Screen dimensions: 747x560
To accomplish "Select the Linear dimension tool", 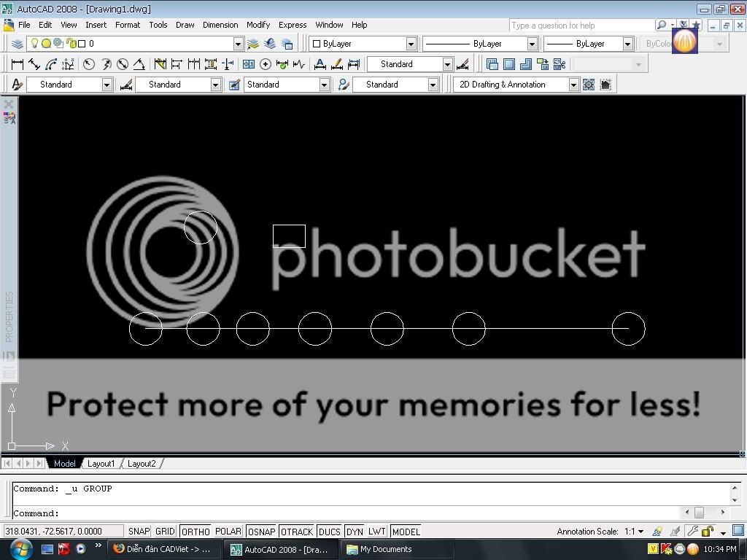I will (x=18, y=64).
